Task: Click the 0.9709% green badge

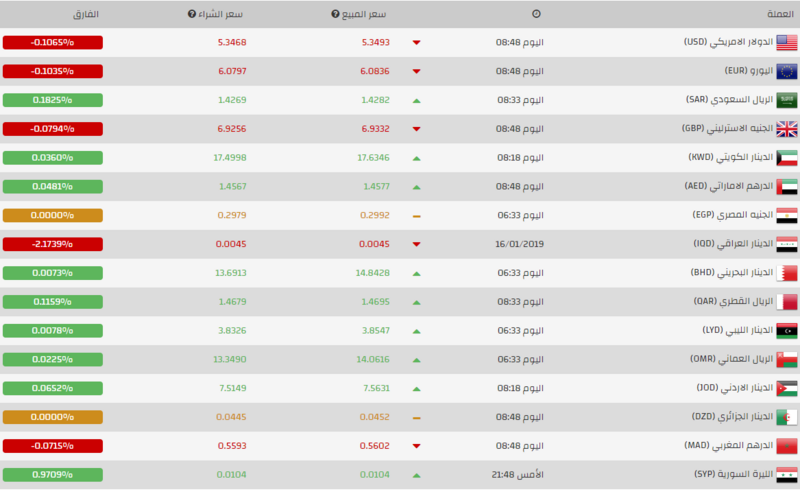Action: coord(53,475)
